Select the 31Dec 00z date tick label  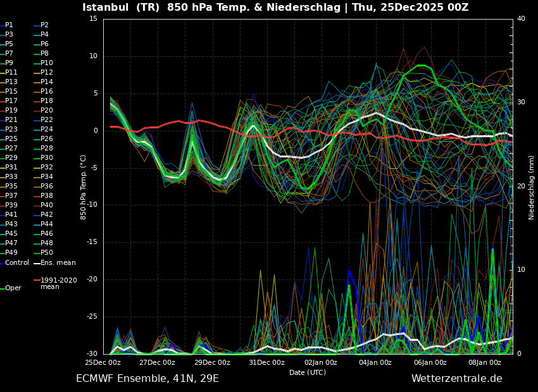267,362
